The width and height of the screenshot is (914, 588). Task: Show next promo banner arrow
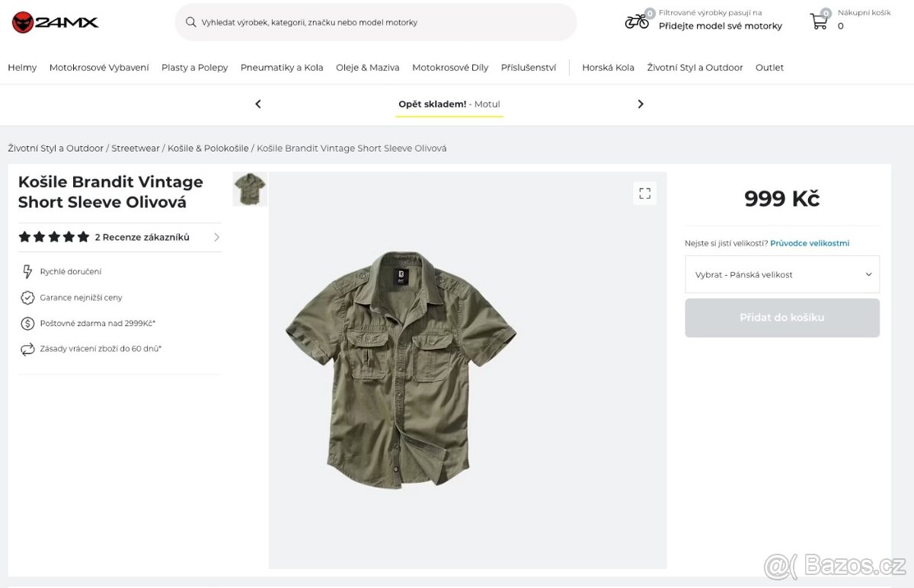pos(641,104)
